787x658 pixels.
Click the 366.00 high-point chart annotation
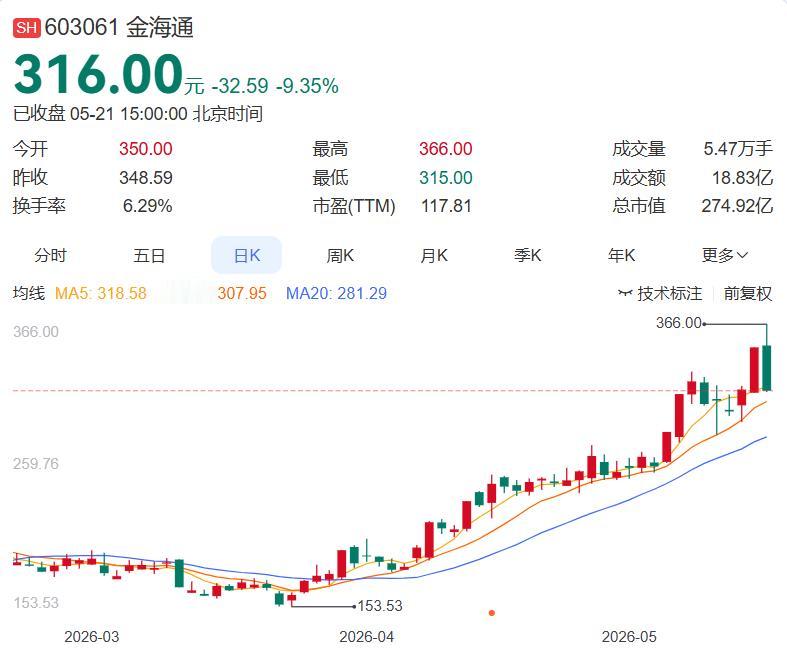pyautogui.click(x=679, y=323)
